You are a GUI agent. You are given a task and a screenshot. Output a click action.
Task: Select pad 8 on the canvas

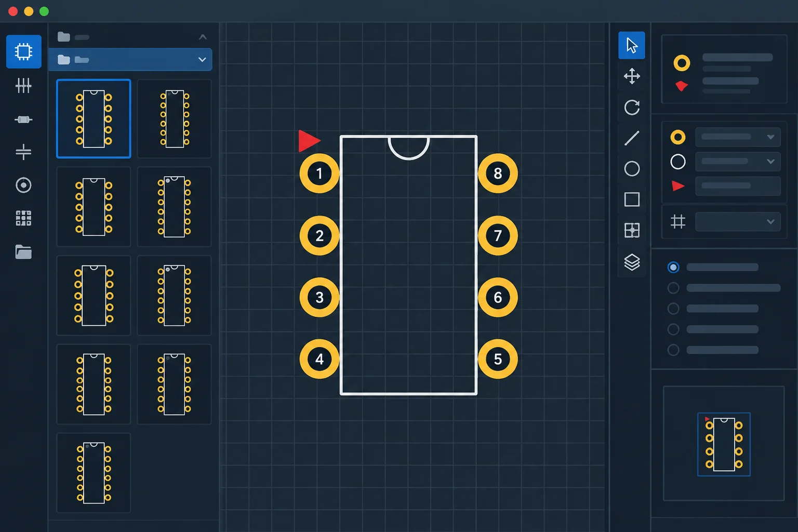[x=498, y=173]
